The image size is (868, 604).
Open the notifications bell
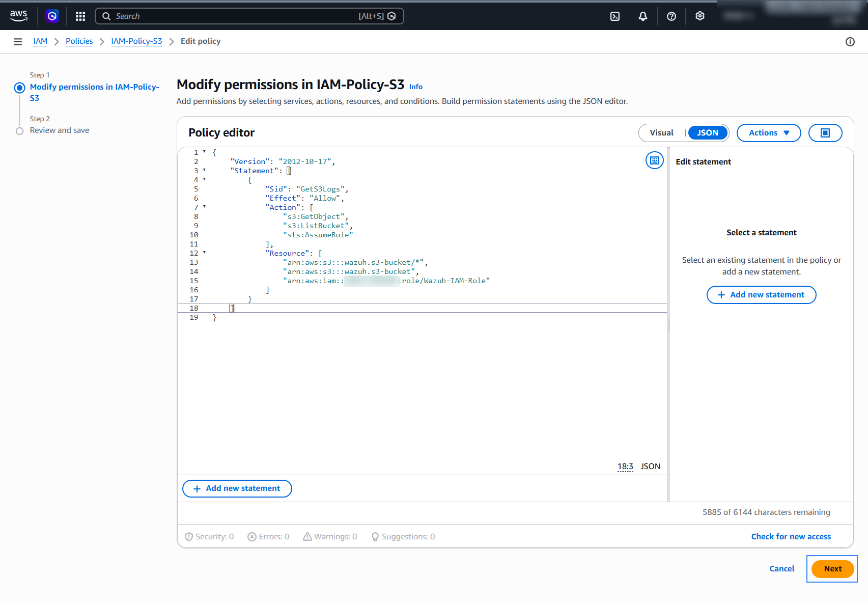tap(643, 16)
